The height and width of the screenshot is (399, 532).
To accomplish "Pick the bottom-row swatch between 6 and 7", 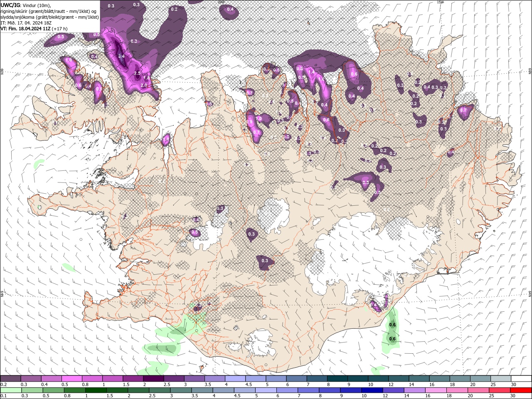I will click(x=288, y=390).
